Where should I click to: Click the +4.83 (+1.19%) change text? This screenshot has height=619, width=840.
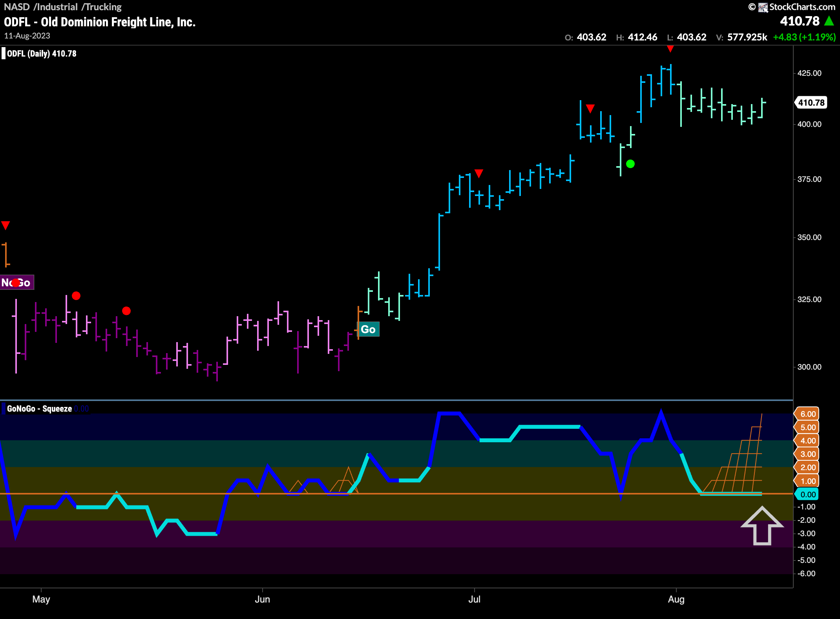(x=804, y=37)
